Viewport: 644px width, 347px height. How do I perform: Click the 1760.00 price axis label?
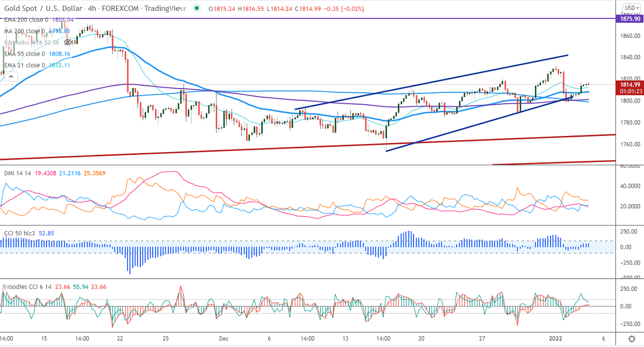(x=630, y=144)
